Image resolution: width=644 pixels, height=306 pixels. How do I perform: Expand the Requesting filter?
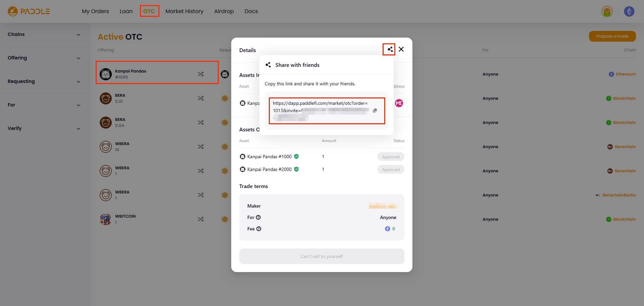point(44,82)
